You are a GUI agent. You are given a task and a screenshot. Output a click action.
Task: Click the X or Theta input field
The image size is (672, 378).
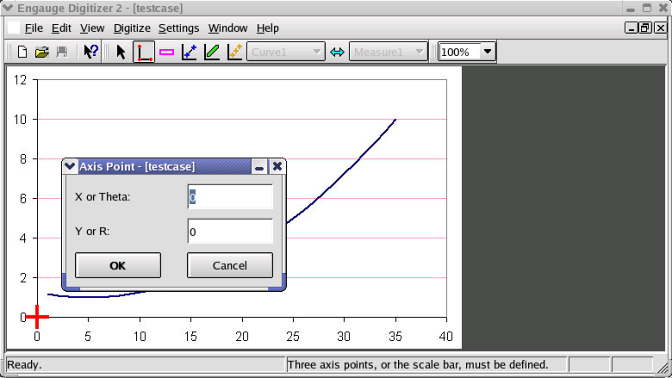pyautogui.click(x=230, y=197)
